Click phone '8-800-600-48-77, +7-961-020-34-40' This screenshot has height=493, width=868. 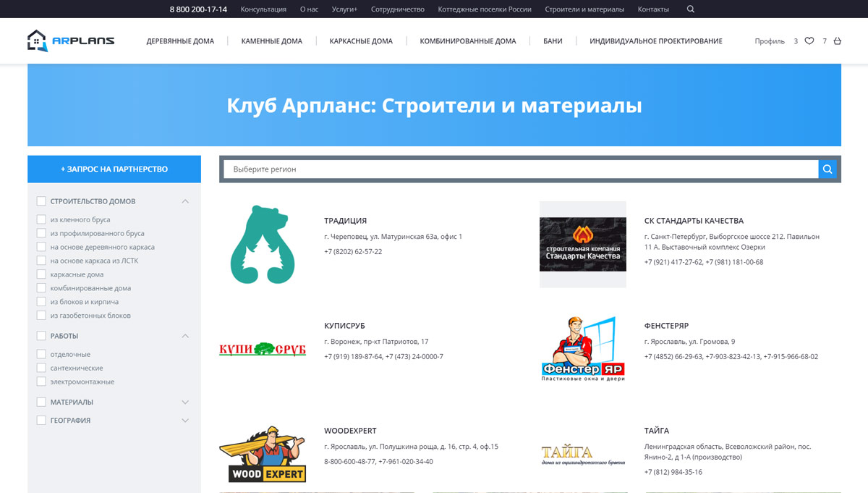coord(378,462)
